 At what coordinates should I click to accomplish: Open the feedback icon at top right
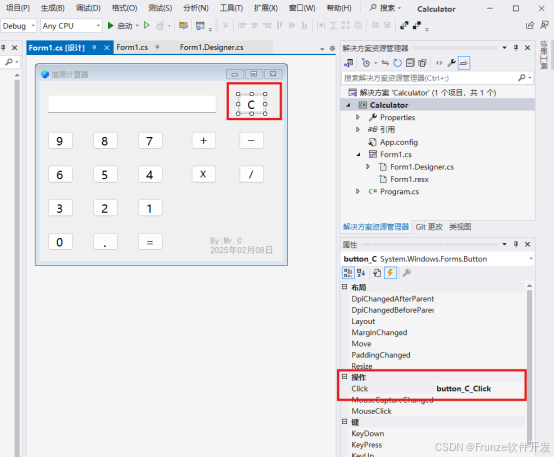pyautogui.click(x=544, y=25)
